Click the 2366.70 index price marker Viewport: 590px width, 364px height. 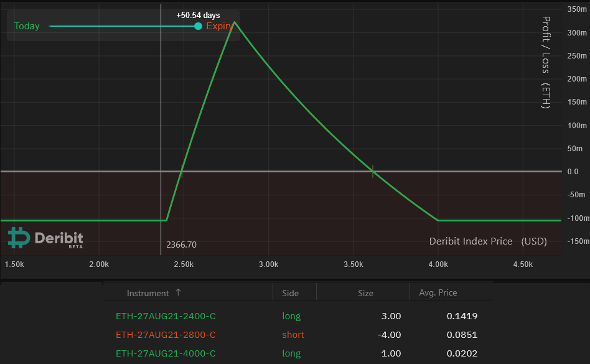(180, 245)
